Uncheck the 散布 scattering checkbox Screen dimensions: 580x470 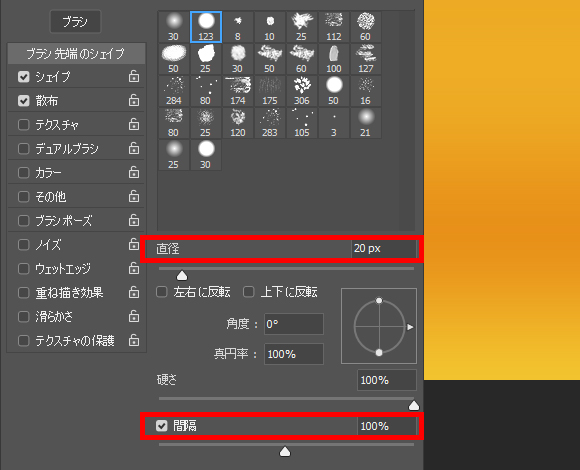(x=24, y=101)
